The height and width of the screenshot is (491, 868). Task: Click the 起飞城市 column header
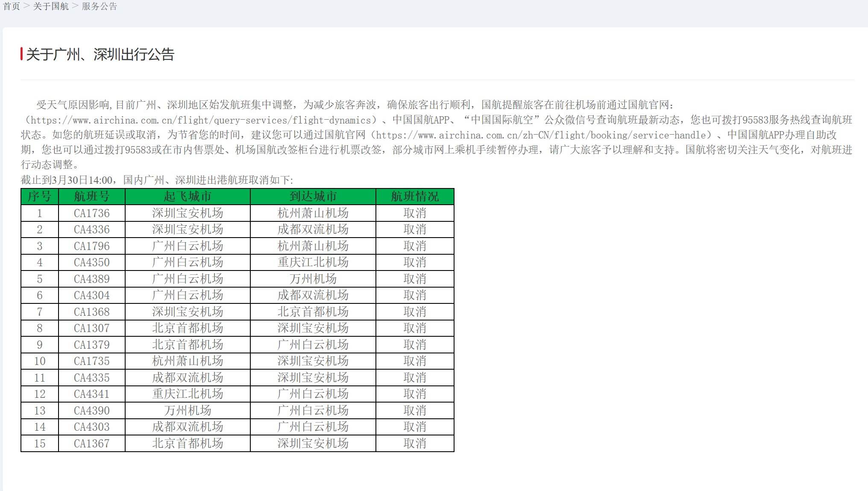click(x=187, y=197)
